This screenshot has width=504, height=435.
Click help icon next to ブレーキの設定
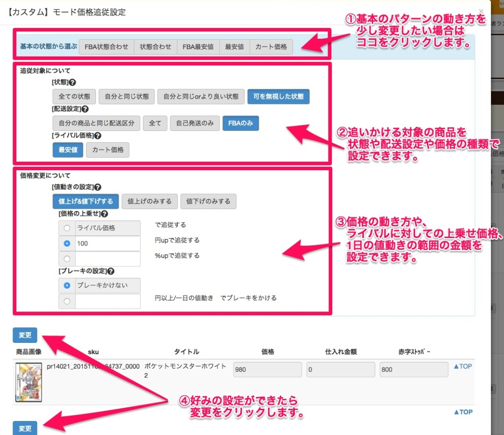coord(110,271)
